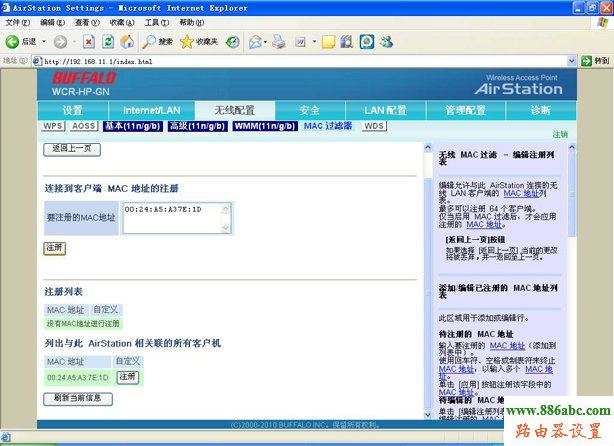Screen dimensions: 614x446
Task: Click the Edit with Word icon
Action: [x=300, y=42]
